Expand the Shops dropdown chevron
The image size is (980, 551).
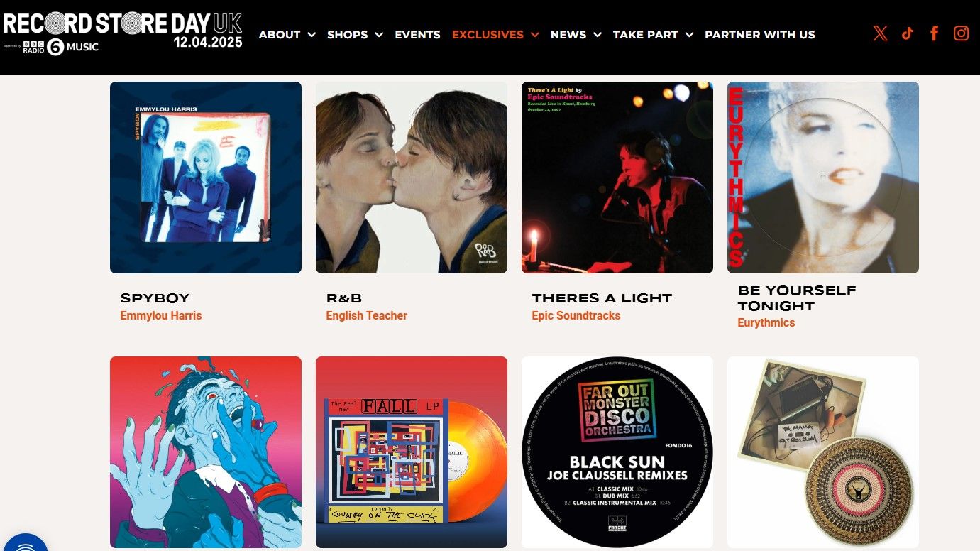[x=379, y=34]
